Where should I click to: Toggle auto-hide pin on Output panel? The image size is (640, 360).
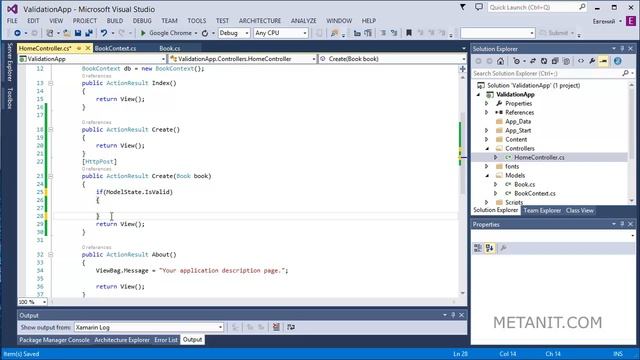(x=453, y=315)
